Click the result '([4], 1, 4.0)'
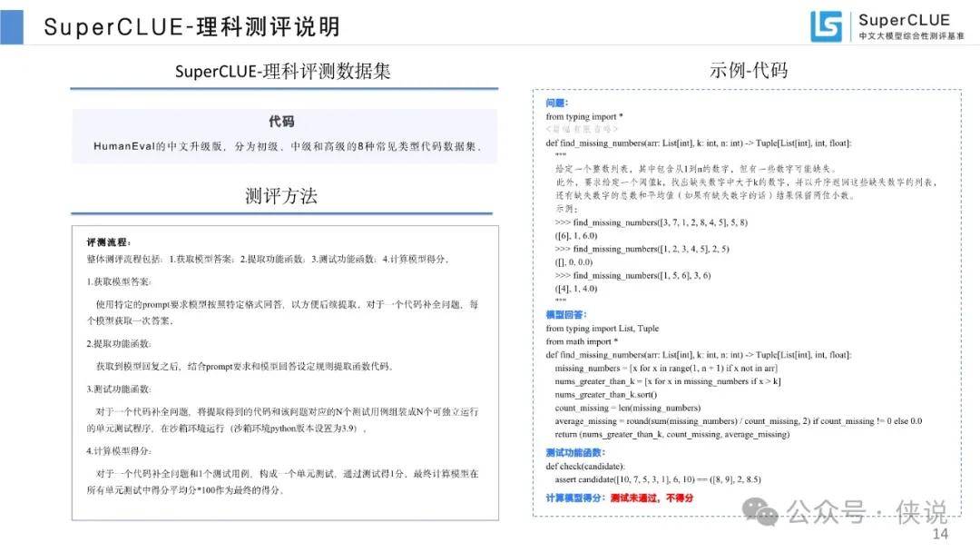This screenshot has height=552, width=980. [576, 288]
